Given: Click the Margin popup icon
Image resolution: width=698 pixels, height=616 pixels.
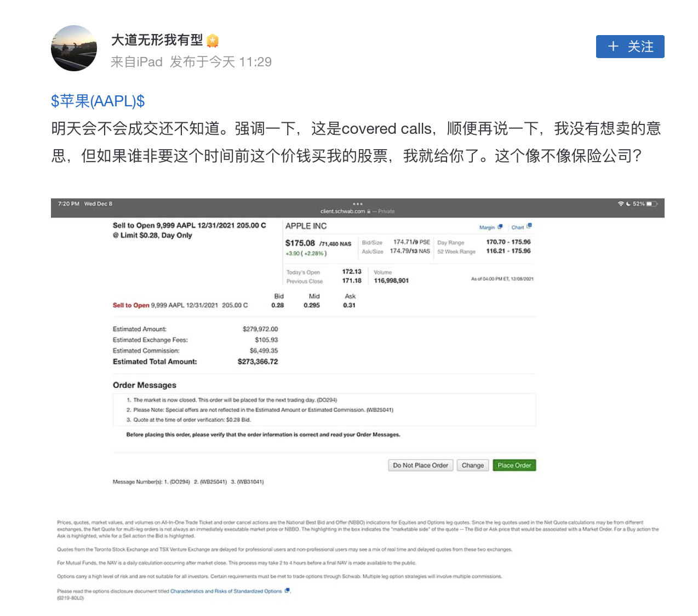Looking at the screenshot, I should (500, 226).
